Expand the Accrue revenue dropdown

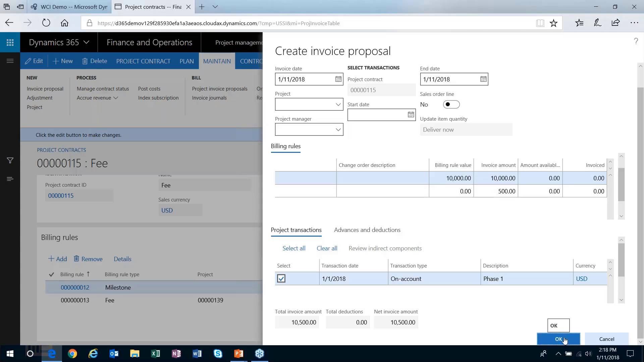pyautogui.click(x=116, y=98)
